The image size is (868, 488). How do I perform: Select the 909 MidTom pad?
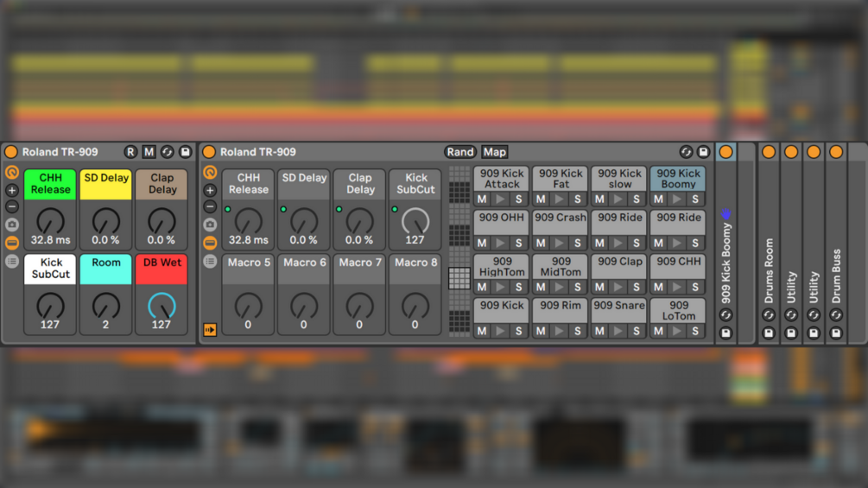pos(561,267)
